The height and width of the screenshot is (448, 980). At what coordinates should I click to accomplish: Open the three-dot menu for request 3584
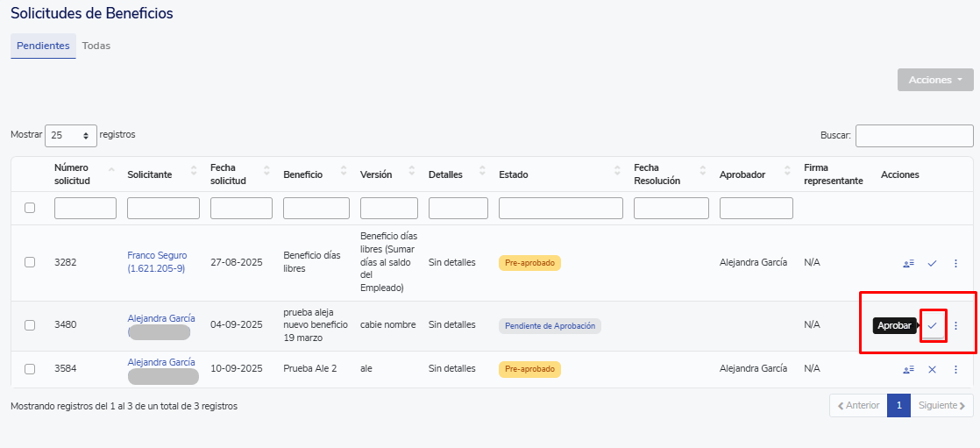955,369
